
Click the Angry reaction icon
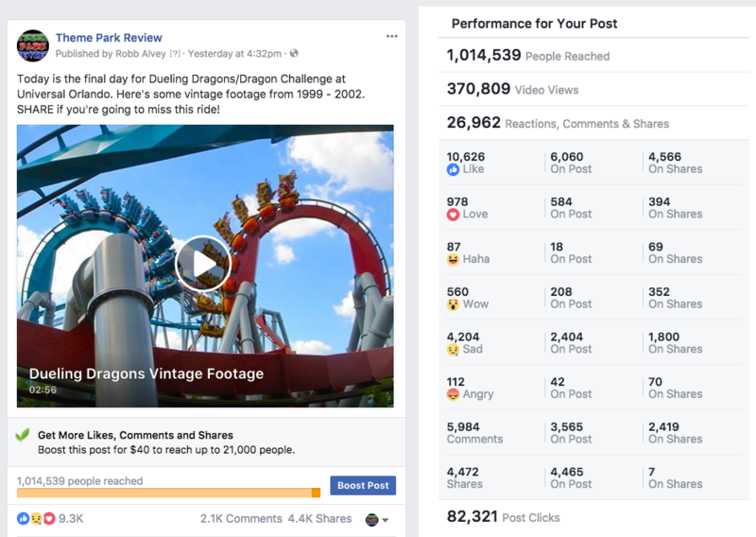pos(454,394)
